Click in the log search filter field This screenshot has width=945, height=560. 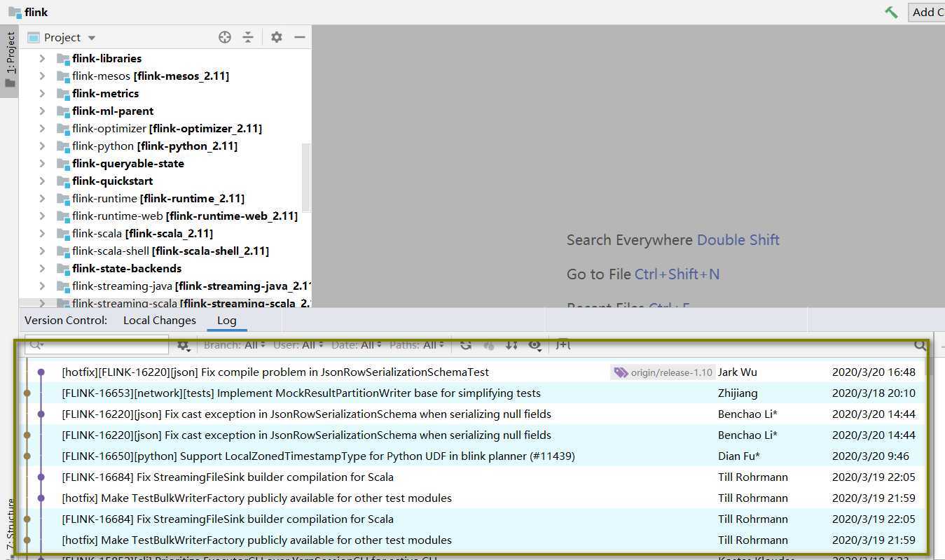98,345
